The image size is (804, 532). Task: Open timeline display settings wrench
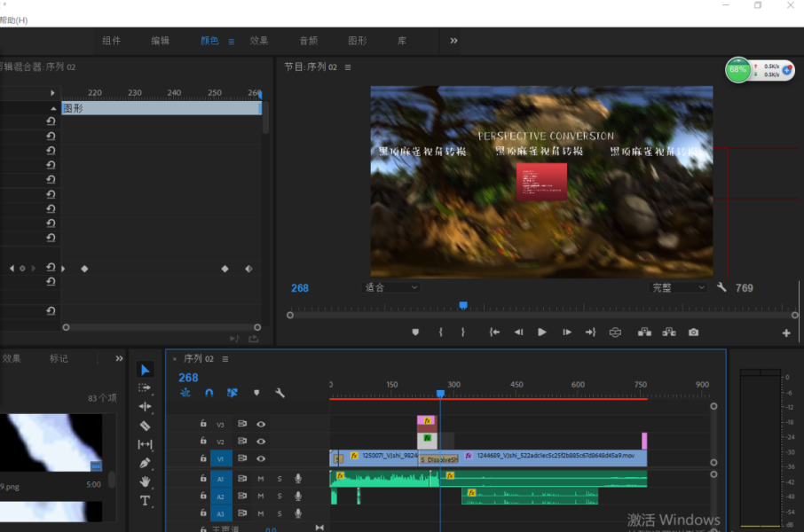tap(280, 393)
